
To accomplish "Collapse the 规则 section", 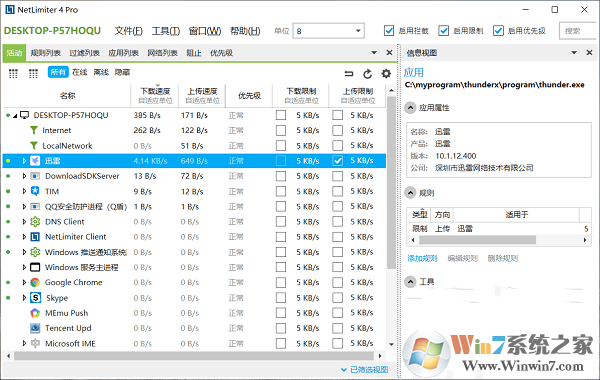I will point(410,193).
